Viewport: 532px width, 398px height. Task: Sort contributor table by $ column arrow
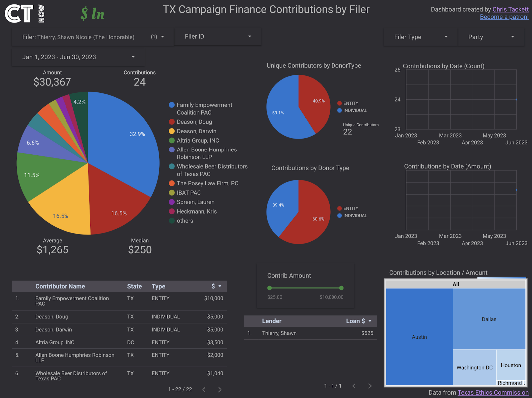220,286
